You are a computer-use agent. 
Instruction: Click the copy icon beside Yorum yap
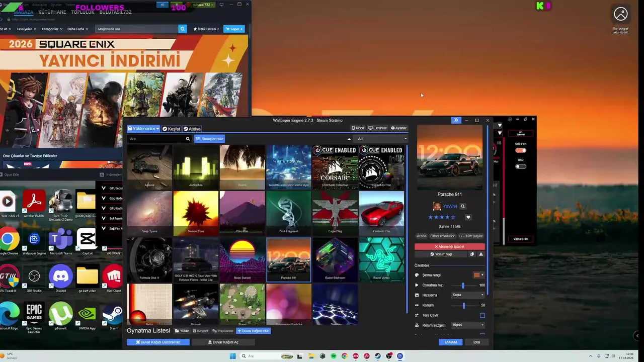472,254
